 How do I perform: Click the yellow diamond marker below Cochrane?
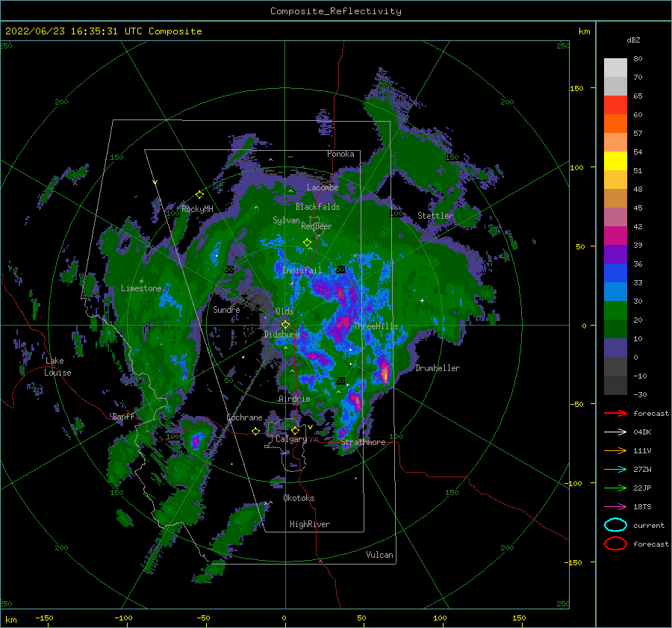256,432
